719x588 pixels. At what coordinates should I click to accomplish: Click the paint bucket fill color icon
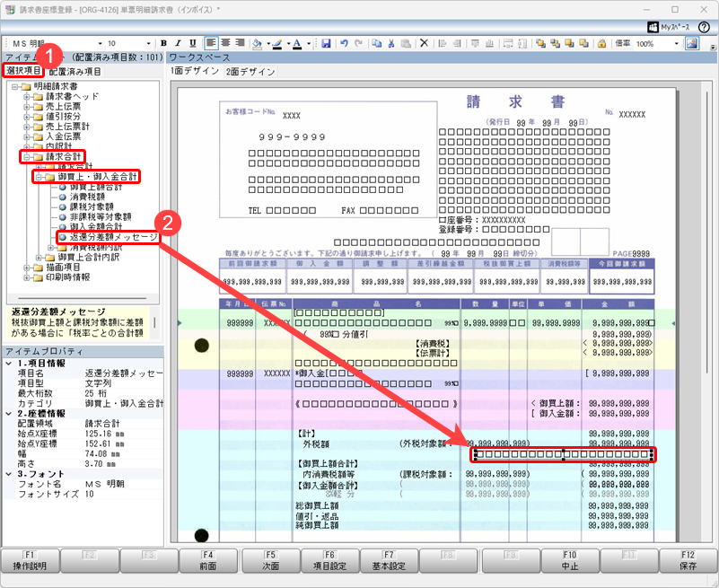click(x=258, y=44)
